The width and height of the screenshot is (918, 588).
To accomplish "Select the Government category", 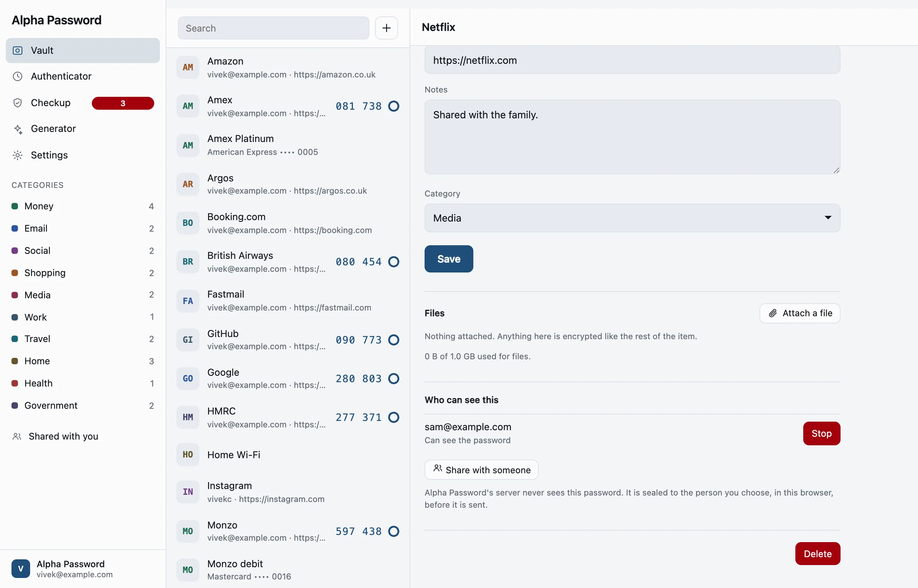I will tap(83, 406).
